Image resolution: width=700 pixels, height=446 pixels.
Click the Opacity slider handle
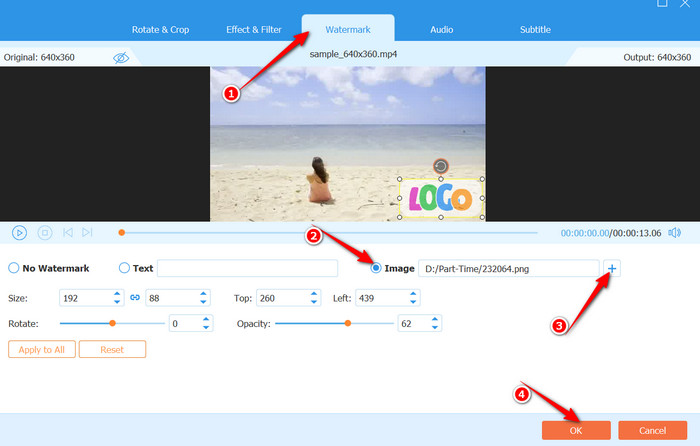348,323
